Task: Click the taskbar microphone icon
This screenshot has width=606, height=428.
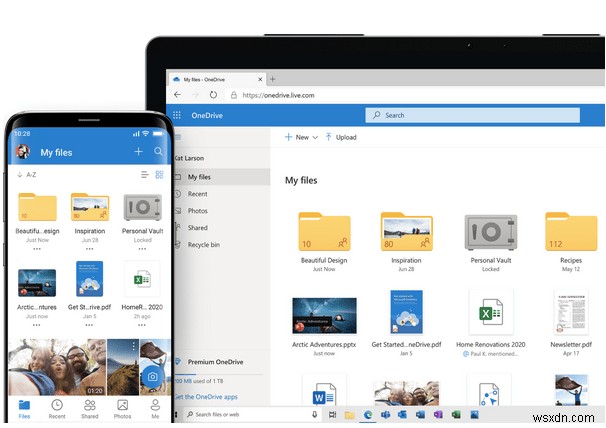Action: [315, 414]
